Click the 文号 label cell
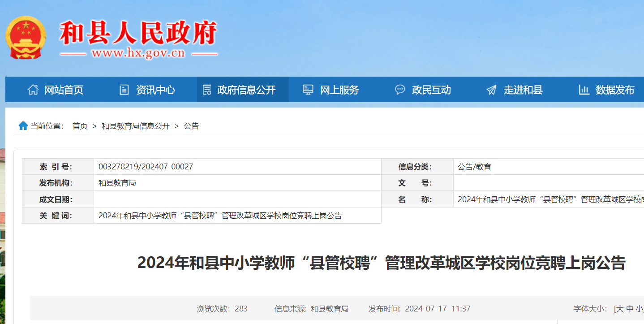The image size is (644, 324). pos(417,183)
